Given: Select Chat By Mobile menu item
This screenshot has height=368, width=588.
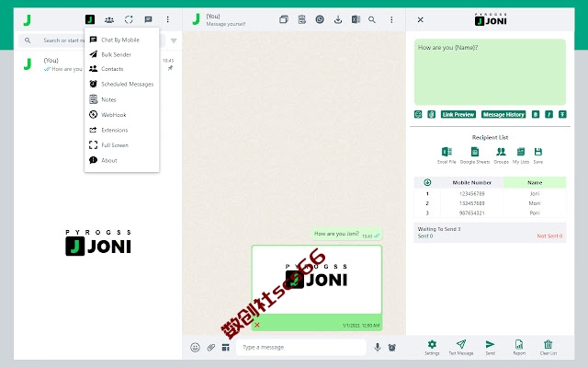Looking at the screenshot, I should [x=121, y=40].
